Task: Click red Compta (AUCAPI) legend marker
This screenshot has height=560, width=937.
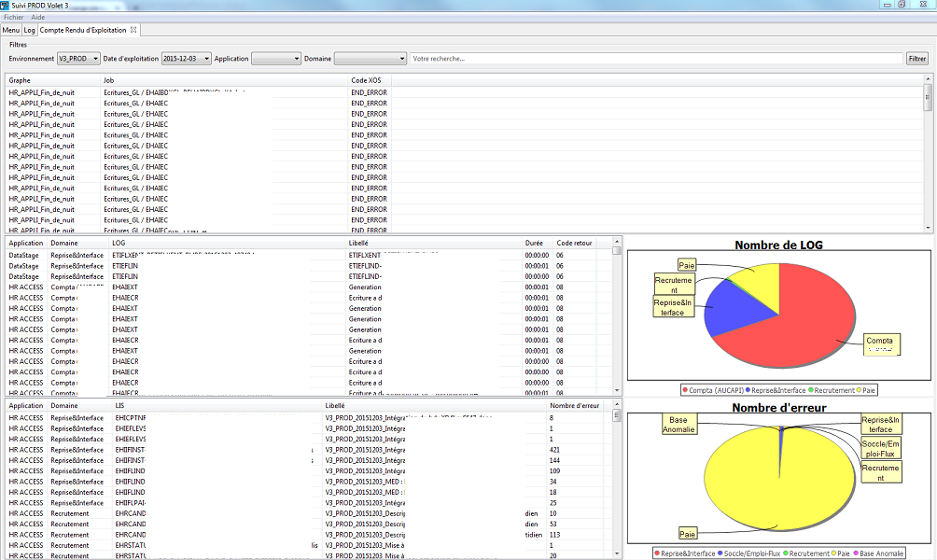Action: click(x=686, y=389)
